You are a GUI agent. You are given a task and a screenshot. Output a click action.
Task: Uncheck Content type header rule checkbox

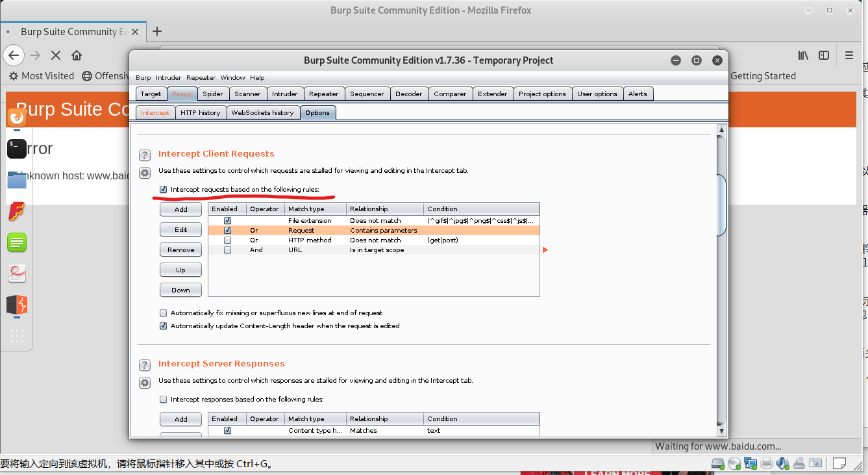(228, 431)
